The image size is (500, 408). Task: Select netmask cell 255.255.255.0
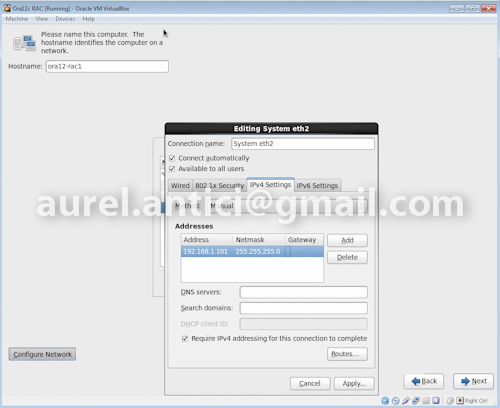tap(259, 251)
